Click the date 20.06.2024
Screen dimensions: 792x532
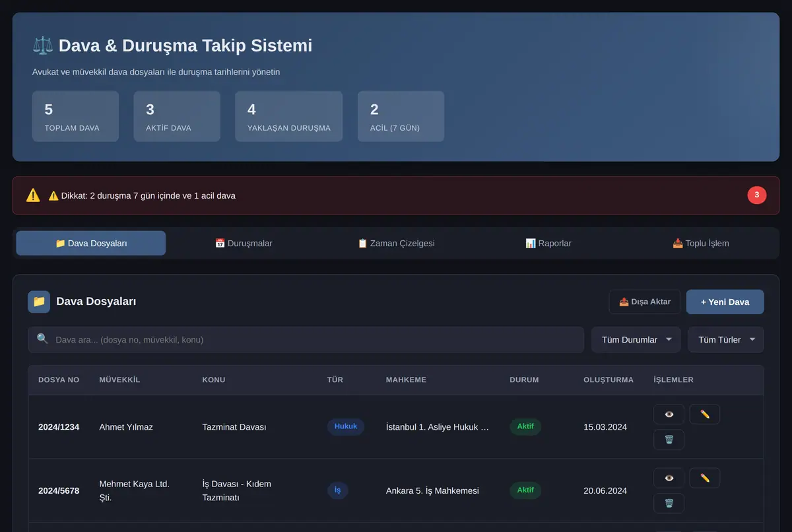point(605,491)
